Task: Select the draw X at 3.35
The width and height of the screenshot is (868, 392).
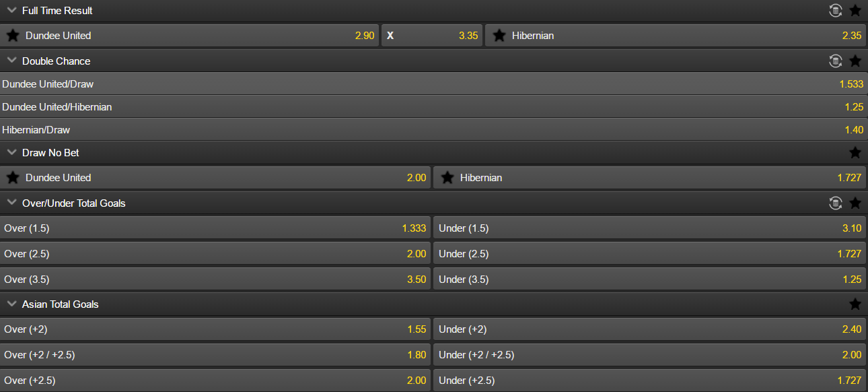Action: [432, 36]
